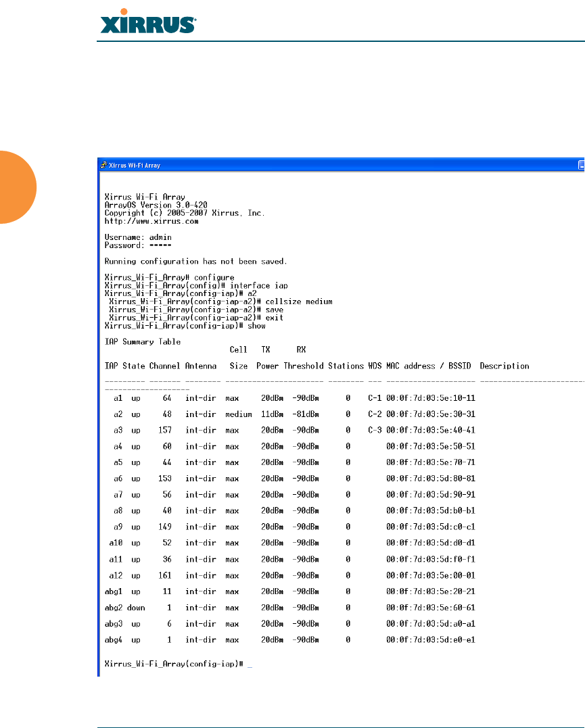The width and height of the screenshot is (585, 728).
Task: Click WDS link 'C-1' in row a1
Action: coord(375,398)
